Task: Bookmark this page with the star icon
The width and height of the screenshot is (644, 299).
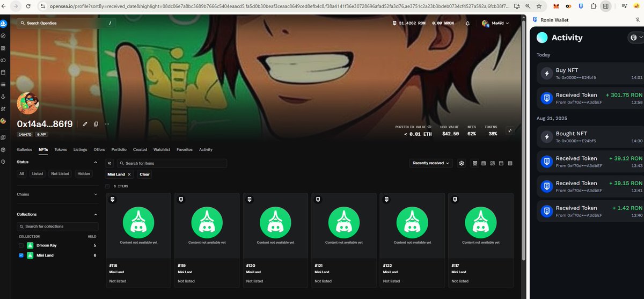Action: pos(539,6)
